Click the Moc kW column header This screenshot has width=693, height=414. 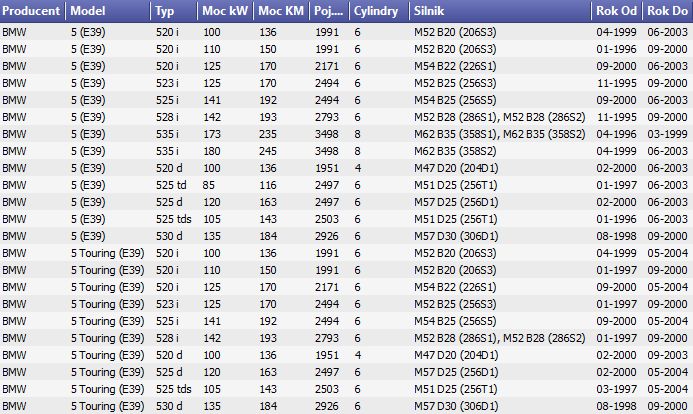(225, 11)
